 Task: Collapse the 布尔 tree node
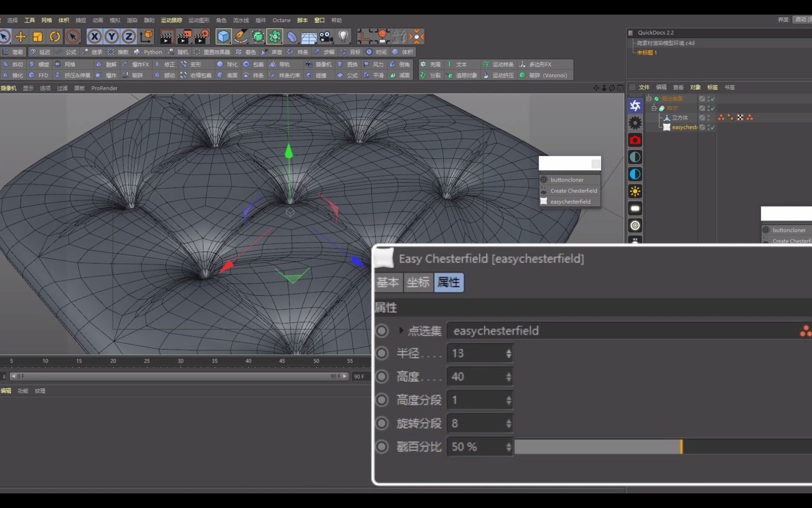click(x=654, y=108)
